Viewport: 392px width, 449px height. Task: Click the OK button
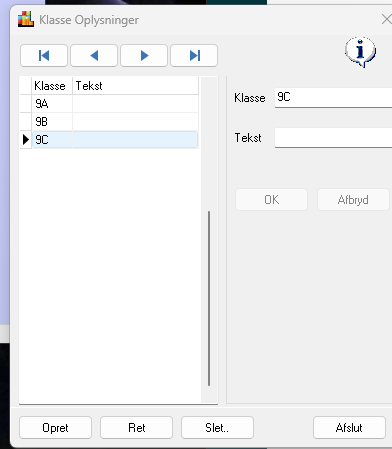(x=271, y=200)
